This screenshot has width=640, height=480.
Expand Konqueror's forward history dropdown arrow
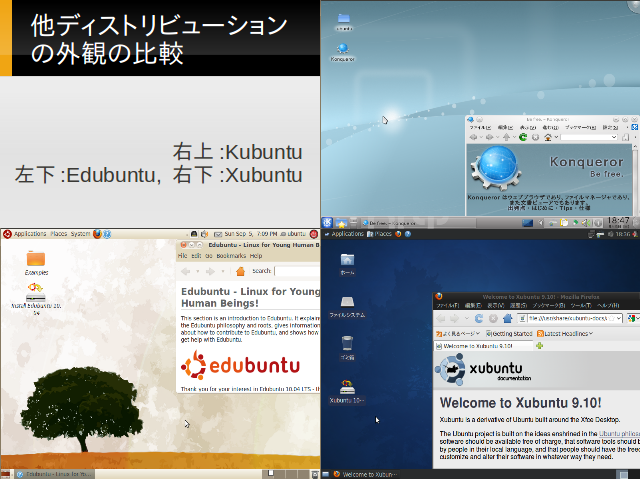point(498,138)
